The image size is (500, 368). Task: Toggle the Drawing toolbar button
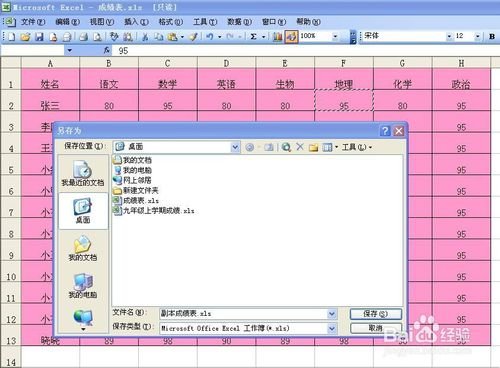[x=291, y=37]
